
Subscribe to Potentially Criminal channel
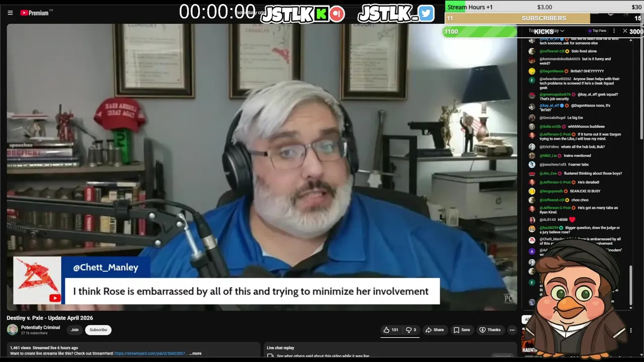(98, 330)
